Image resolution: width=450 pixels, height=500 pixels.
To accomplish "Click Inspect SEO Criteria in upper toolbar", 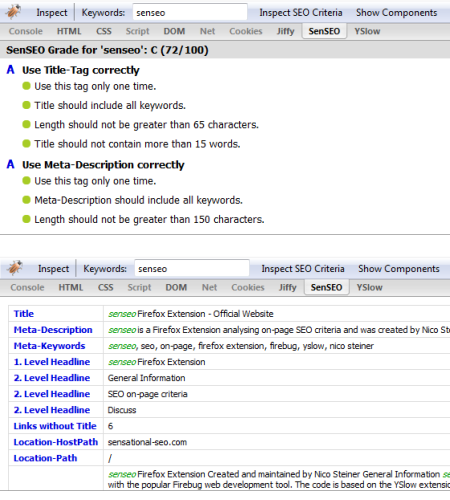I will pos(301,13).
